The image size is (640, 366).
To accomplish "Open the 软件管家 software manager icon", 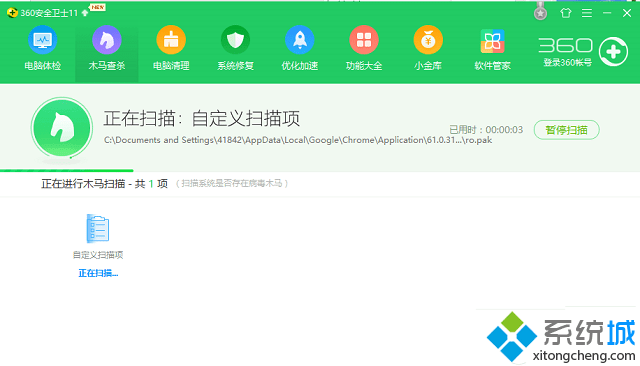I will pyautogui.click(x=492, y=41).
